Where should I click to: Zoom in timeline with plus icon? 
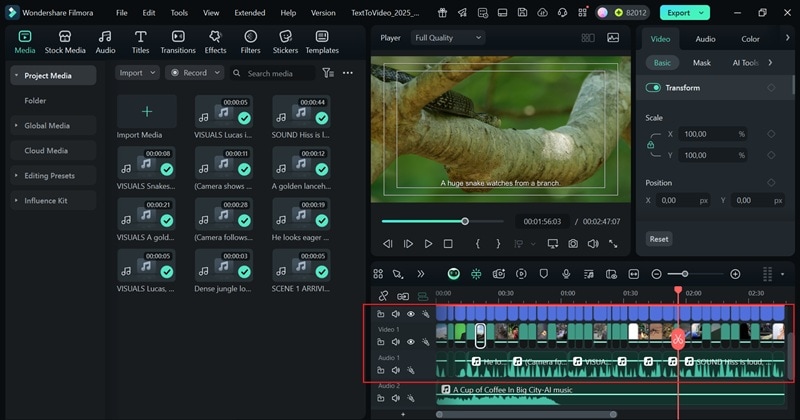click(x=735, y=274)
